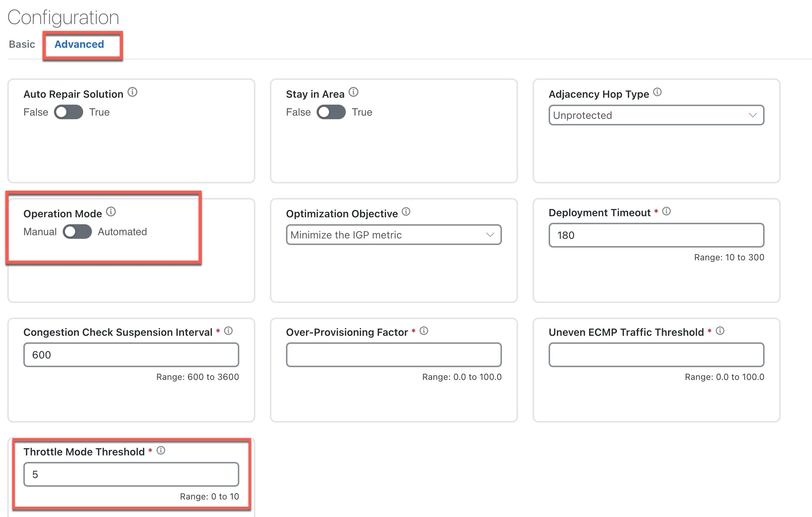
Task: Open the Auto Repair Solution info tooltip
Action: (133, 92)
